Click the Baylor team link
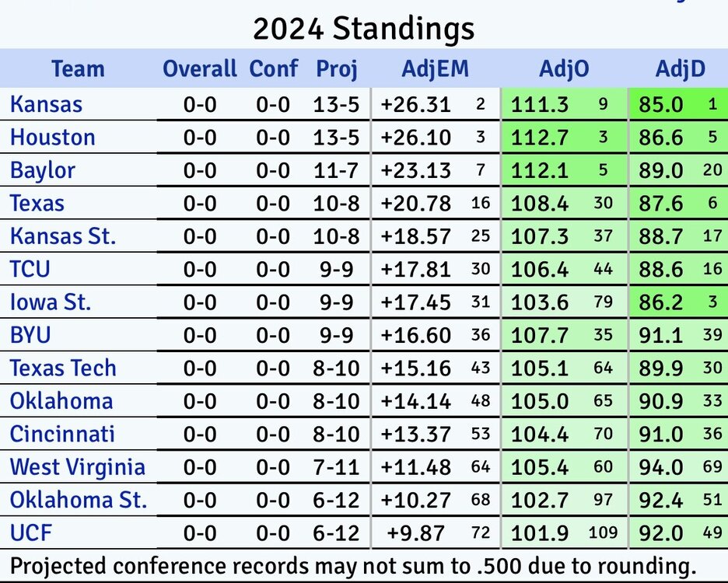 click(x=43, y=170)
